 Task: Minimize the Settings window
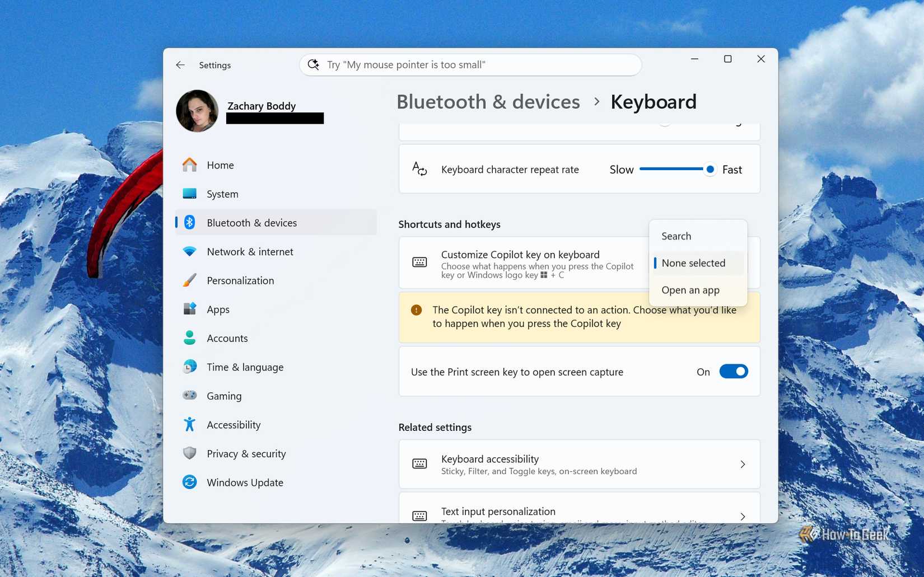[694, 59]
